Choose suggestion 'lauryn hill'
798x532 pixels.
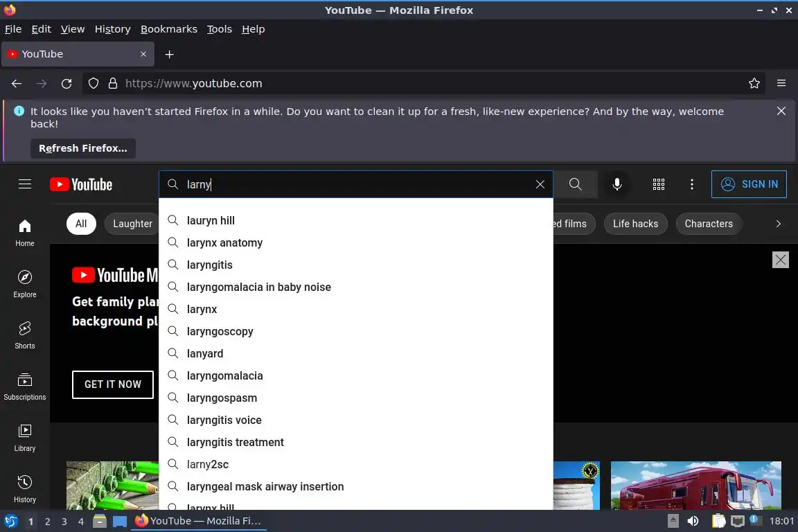[356, 220]
